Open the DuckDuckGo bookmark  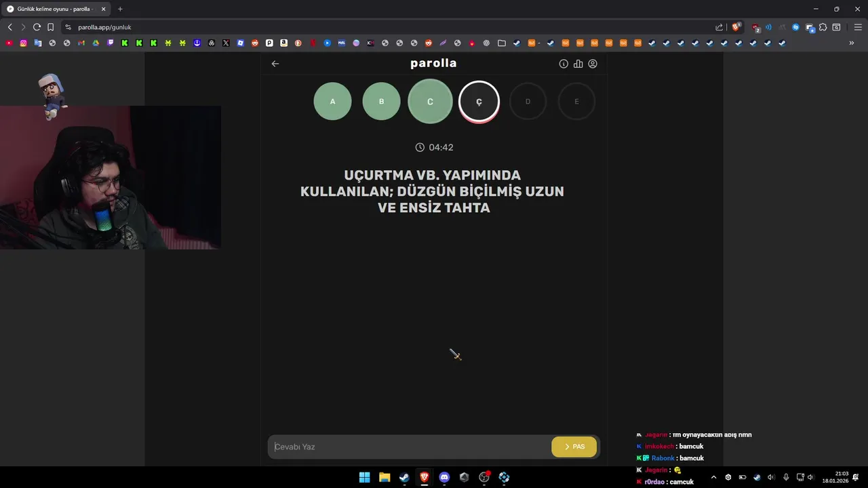[x=298, y=43]
